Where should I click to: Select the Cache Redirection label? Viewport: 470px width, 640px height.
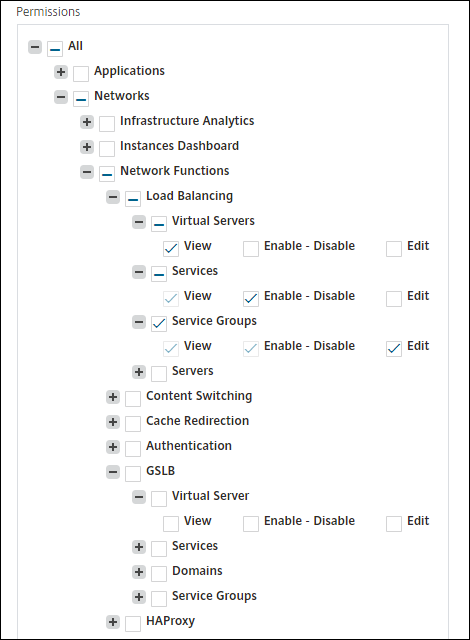point(197,421)
